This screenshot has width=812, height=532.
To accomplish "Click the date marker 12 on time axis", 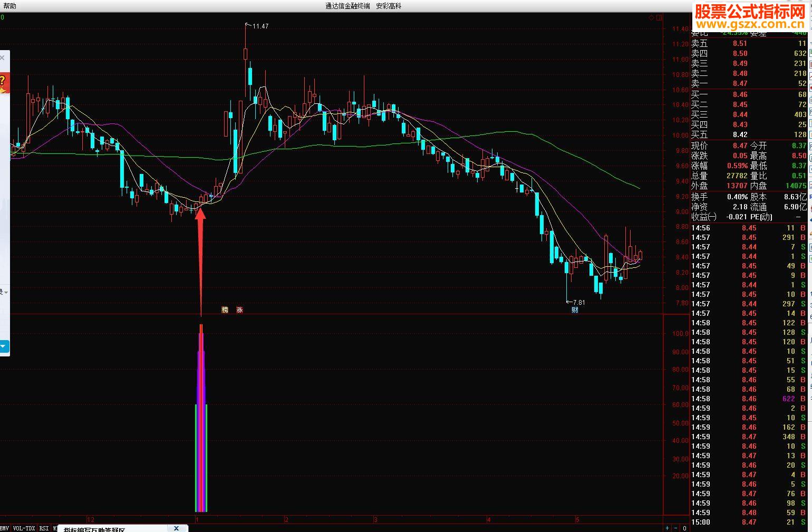I will [91, 519].
